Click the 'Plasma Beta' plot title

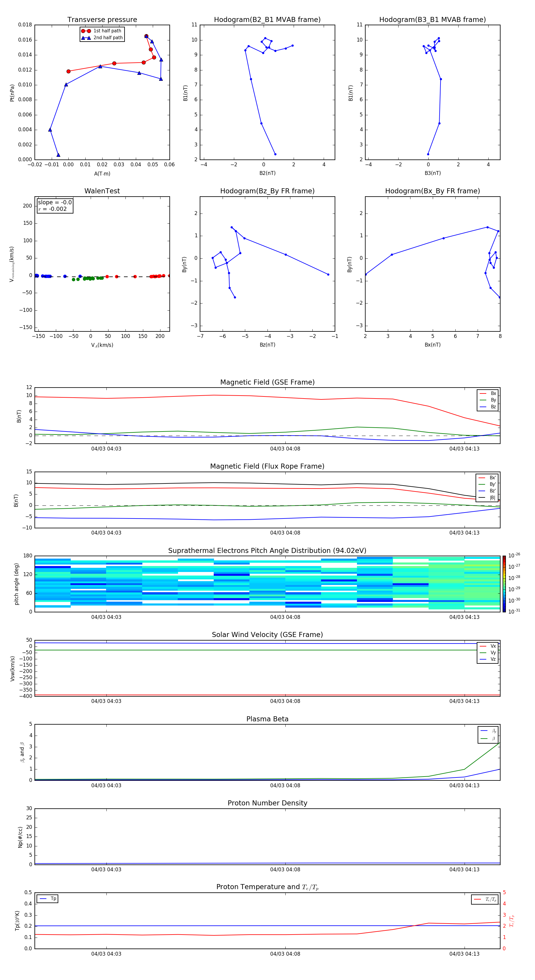point(267,719)
